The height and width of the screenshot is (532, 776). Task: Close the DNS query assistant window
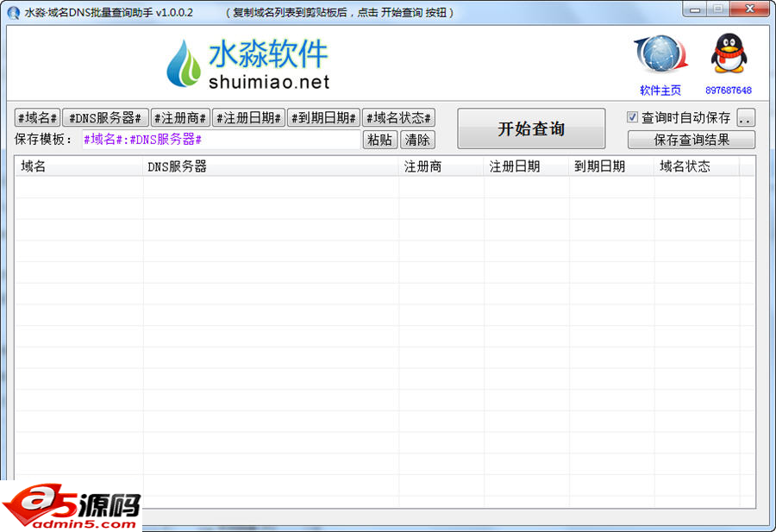(750, 9)
